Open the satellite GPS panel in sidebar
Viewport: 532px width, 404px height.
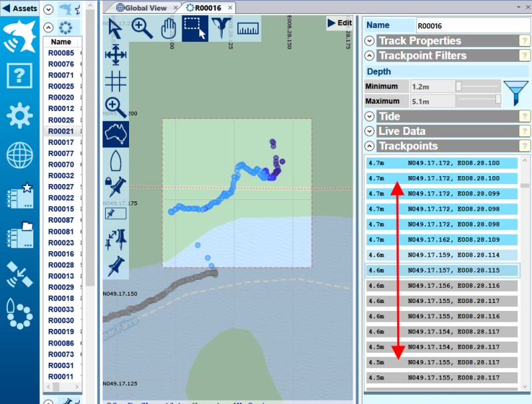[19, 274]
